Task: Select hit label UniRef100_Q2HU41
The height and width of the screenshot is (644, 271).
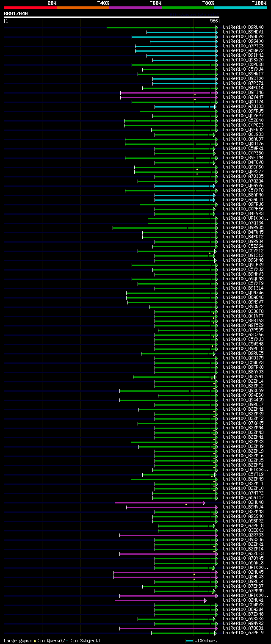Action: click(x=243, y=600)
